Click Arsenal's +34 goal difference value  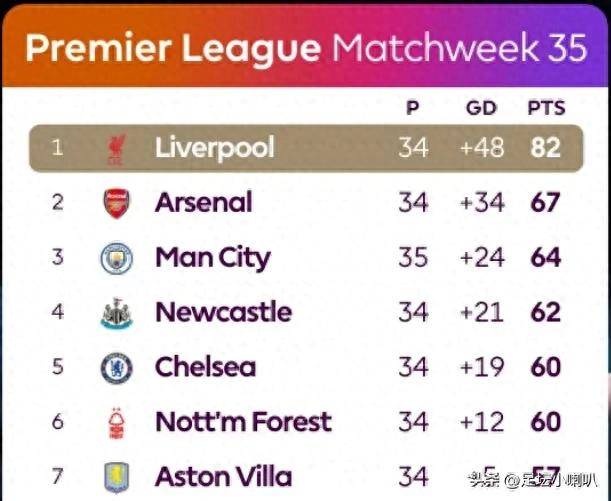click(x=481, y=203)
